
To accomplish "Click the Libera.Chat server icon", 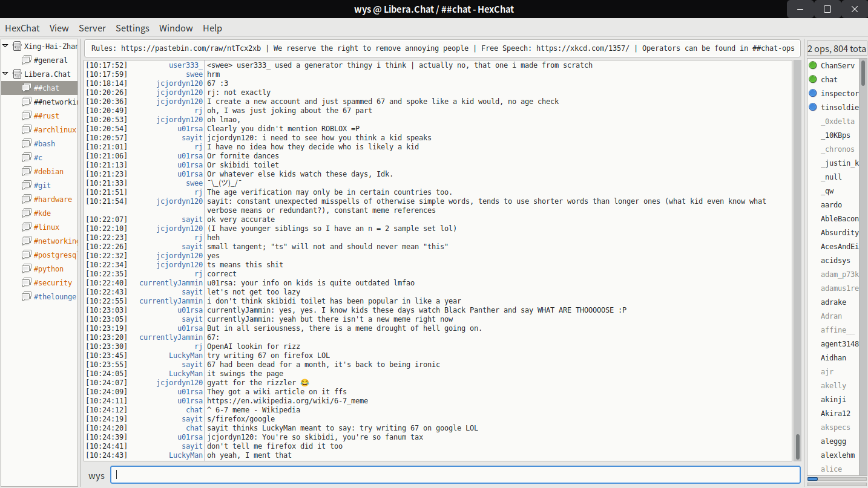I will click(x=17, y=74).
